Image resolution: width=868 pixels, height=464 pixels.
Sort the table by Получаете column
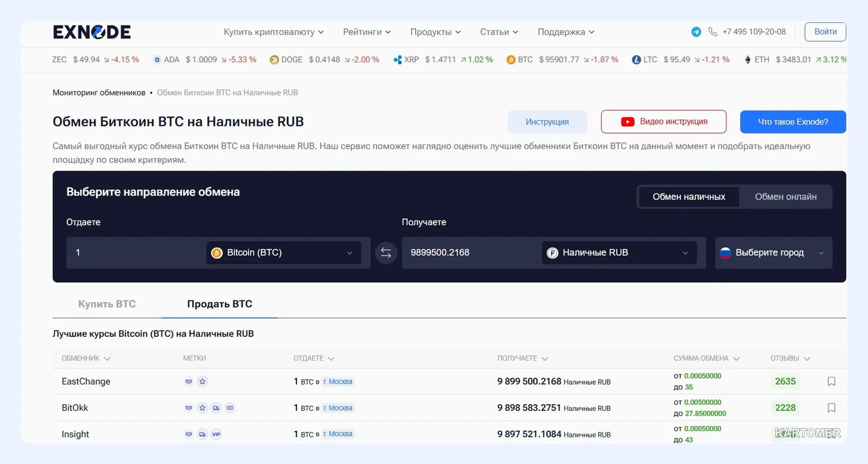click(522, 359)
